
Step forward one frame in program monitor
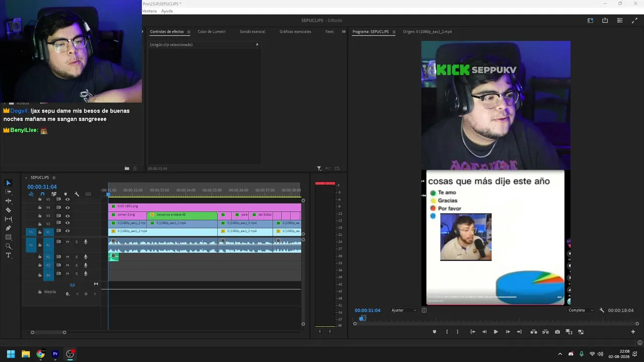click(508, 332)
